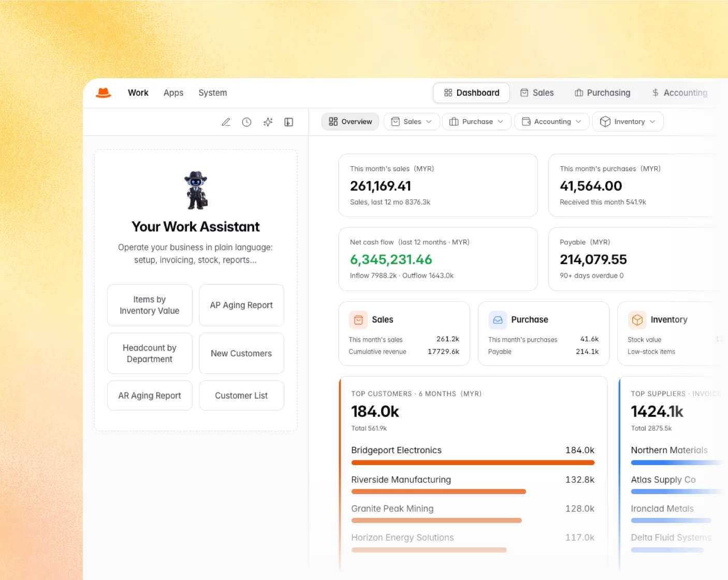
Task: Click the Purchase filter briefcase icon
Action: coord(454,122)
